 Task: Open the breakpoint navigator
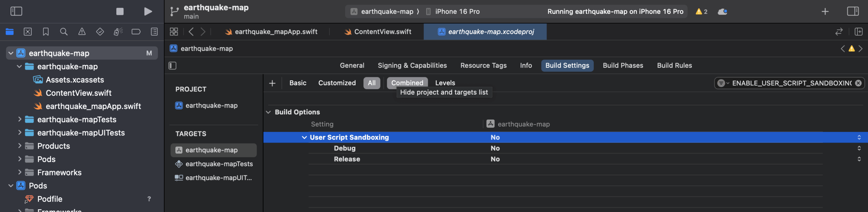coord(136,31)
